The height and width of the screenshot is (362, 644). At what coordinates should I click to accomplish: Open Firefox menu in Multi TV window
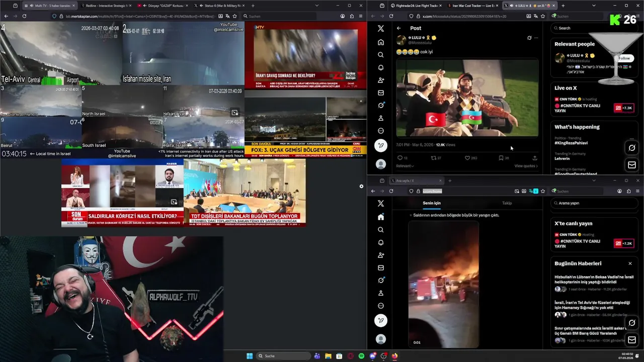(361, 16)
